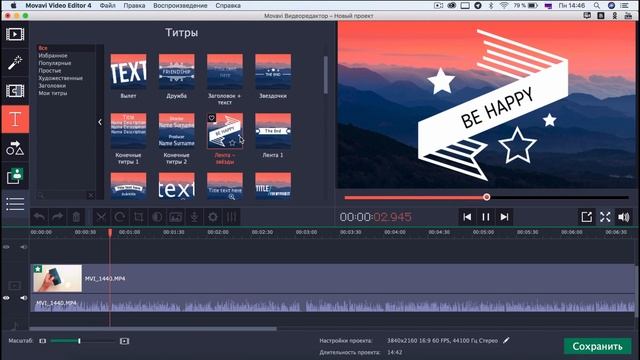Open the Файл menu
This screenshot has height=360, width=640.
pyautogui.click(x=108, y=6)
